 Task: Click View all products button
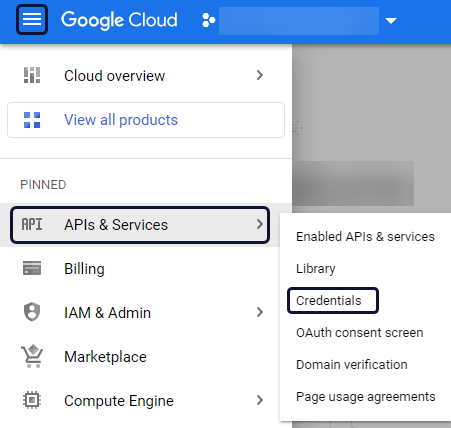[146, 120]
